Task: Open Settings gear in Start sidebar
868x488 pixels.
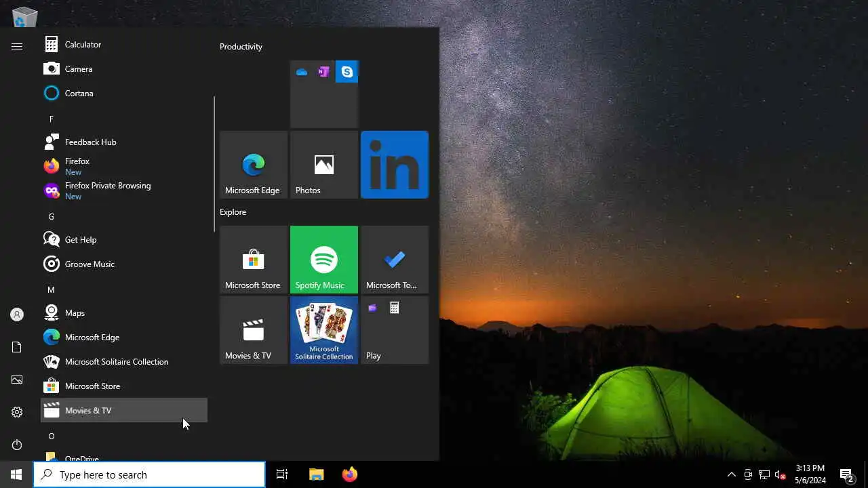Action: tap(17, 412)
